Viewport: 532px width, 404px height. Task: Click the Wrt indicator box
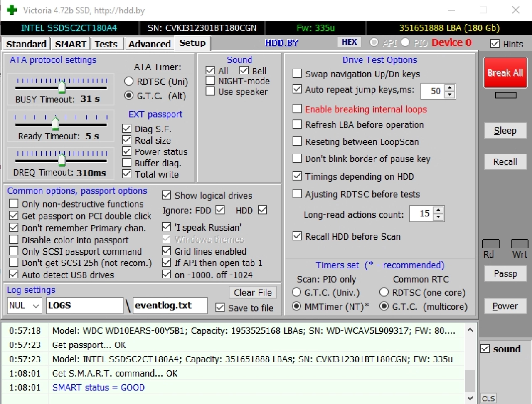pos(520,244)
